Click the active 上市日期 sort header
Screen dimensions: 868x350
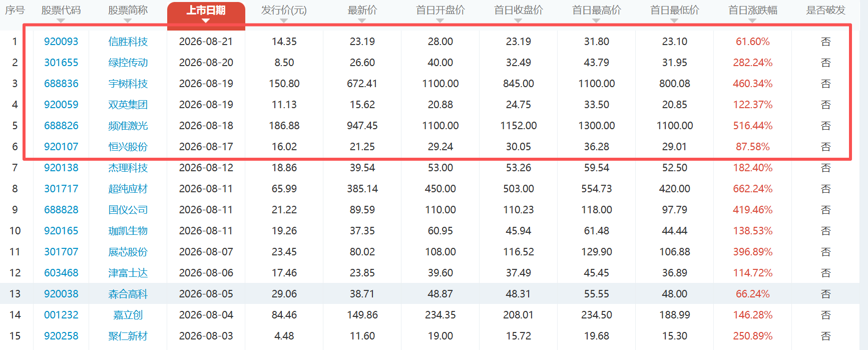[x=206, y=13]
